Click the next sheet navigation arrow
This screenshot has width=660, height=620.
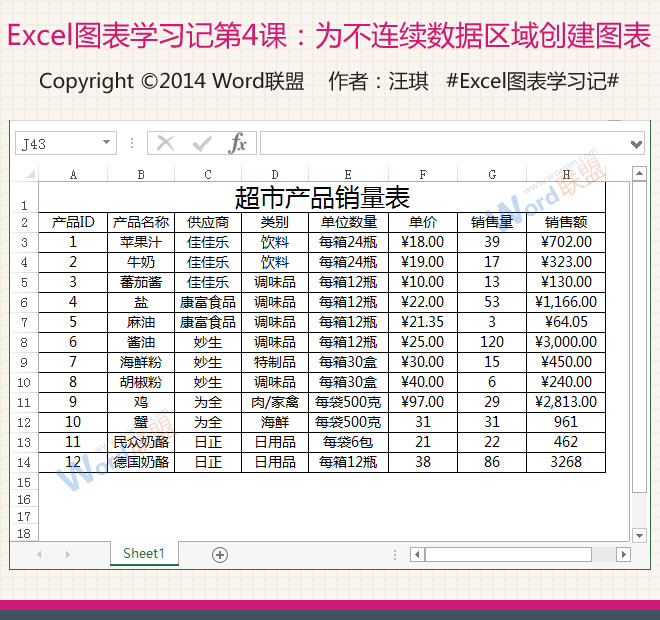67,554
